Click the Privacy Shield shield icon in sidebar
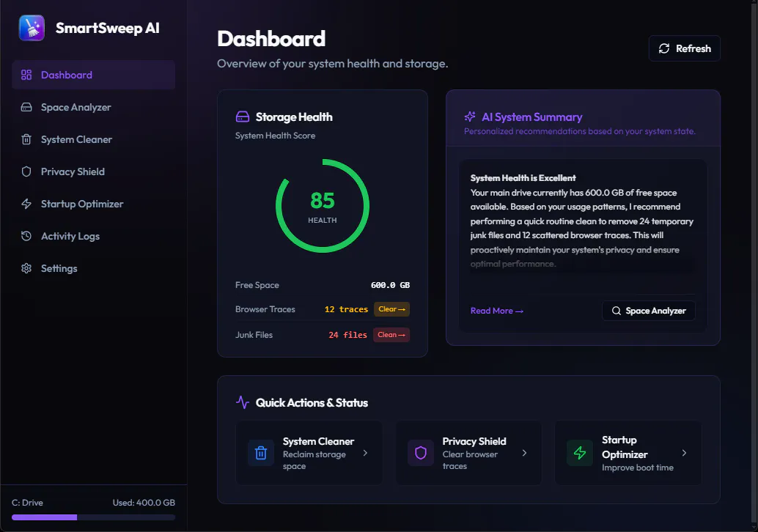Screen dimensions: 758x532 pos(26,171)
